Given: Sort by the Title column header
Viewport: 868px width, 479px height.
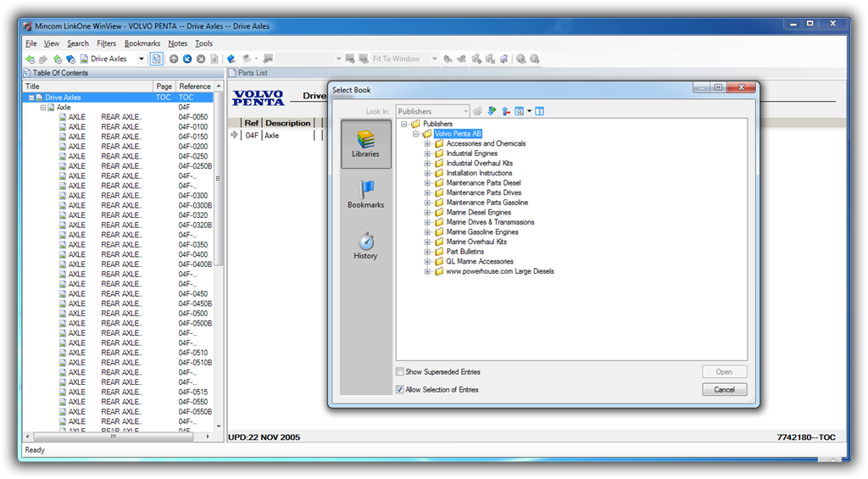Looking at the screenshot, I should tap(88, 86).
